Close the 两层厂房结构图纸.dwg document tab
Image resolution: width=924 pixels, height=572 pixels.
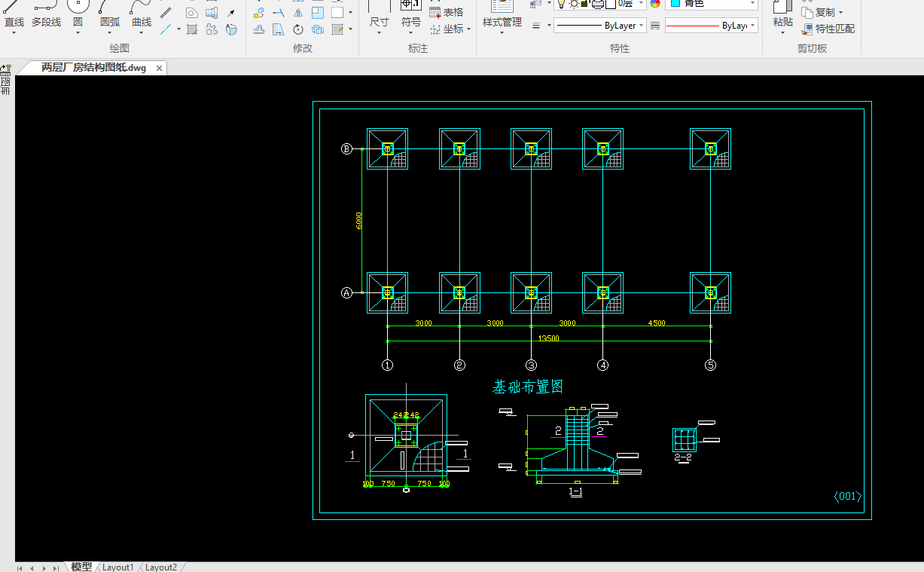pyautogui.click(x=159, y=68)
